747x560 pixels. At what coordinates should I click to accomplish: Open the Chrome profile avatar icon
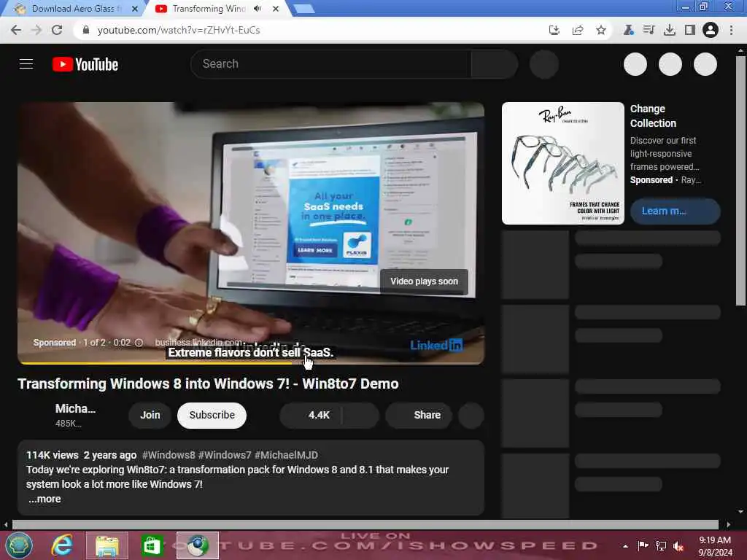[x=711, y=30]
